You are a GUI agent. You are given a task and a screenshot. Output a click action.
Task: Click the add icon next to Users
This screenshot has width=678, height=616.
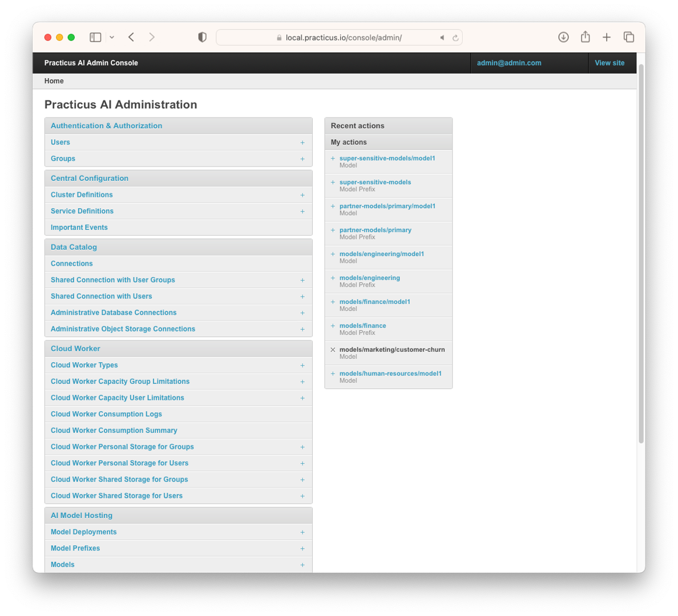(302, 143)
